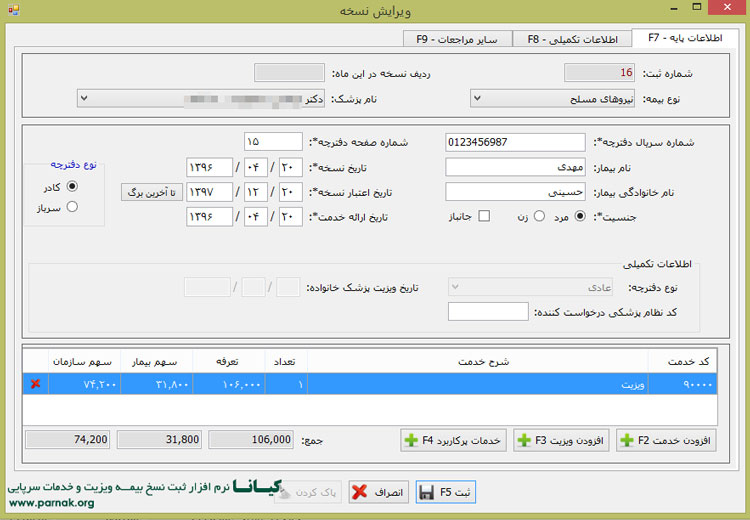Screen dimensions: 750x520
Task: Expand the نام پزشک doctor name dropdown
Action: pyautogui.click(x=83, y=99)
